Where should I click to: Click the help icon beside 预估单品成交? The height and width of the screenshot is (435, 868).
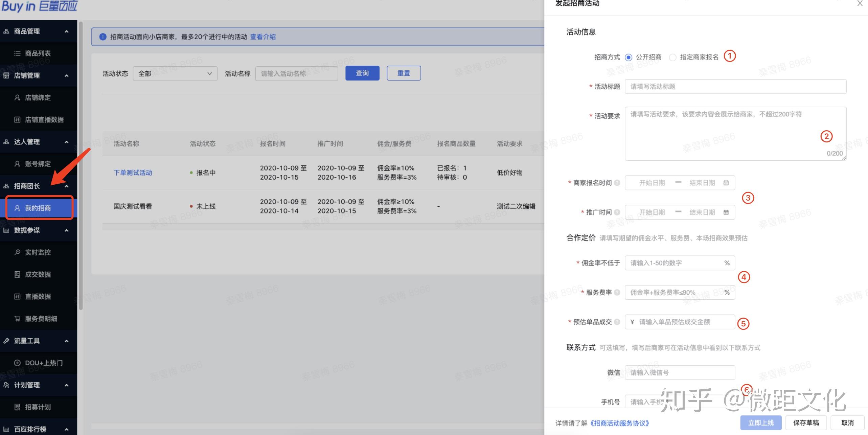pos(617,322)
